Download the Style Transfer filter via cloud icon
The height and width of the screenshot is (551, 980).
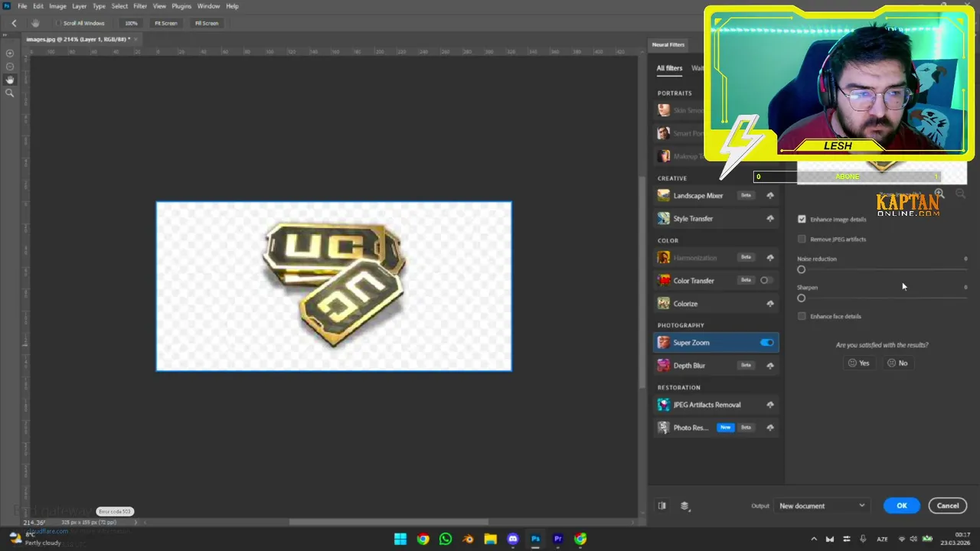(770, 219)
